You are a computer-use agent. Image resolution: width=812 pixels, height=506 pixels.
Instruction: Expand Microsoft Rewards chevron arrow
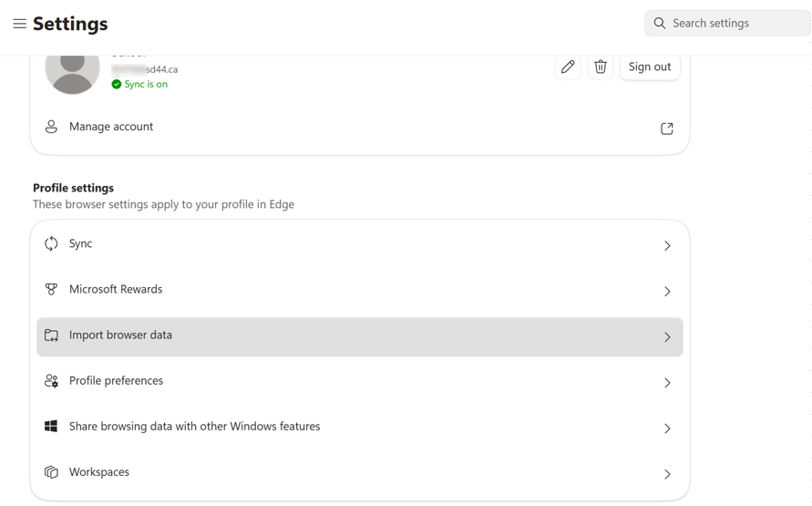pyautogui.click(x=667, y=292)
